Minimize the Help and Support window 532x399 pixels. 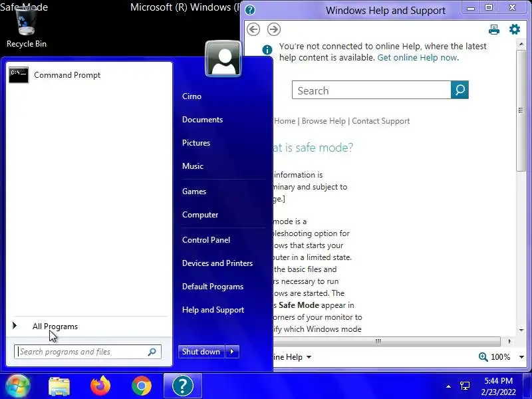point(471,8)
